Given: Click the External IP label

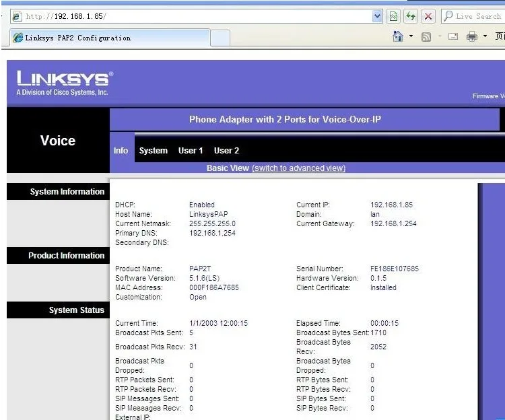Looking at the screenshot, I should click(x=133, y=417).
